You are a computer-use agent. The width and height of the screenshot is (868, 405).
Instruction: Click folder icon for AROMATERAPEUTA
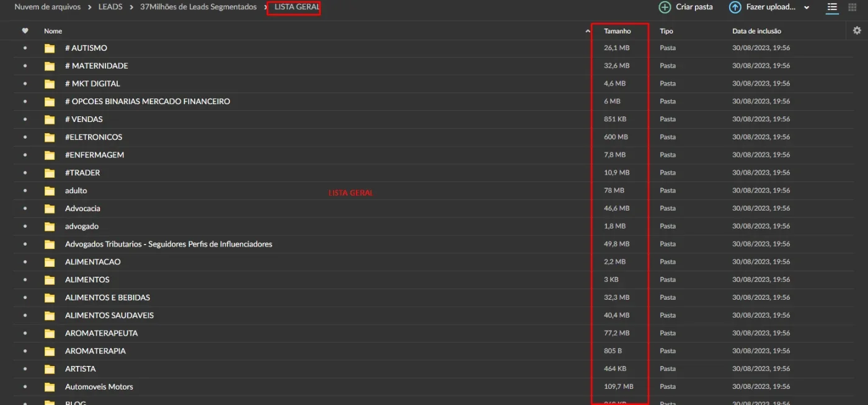(50, 334)
